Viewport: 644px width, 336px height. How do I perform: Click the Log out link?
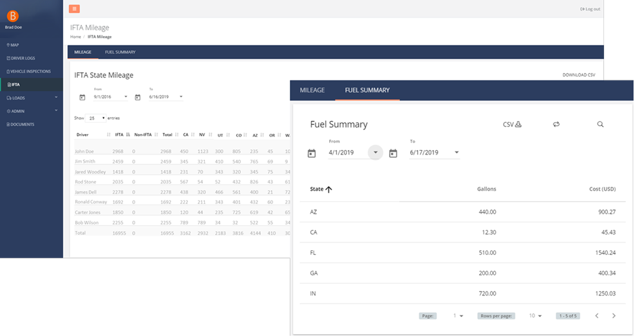590,8
